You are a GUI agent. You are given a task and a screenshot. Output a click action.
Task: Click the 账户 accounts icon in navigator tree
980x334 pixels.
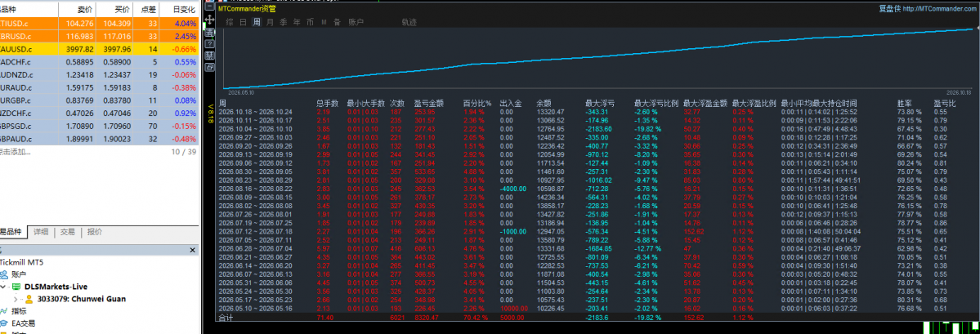pos(4,274)
